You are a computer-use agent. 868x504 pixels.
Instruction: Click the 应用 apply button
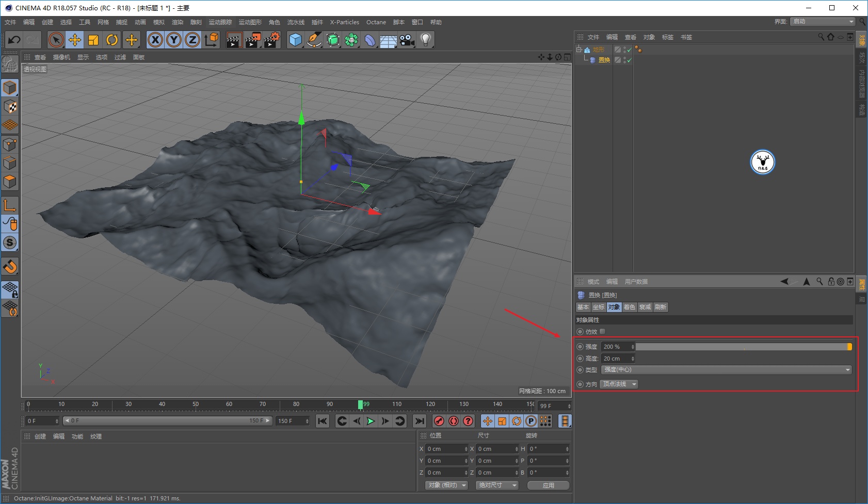tap(549, 485)
